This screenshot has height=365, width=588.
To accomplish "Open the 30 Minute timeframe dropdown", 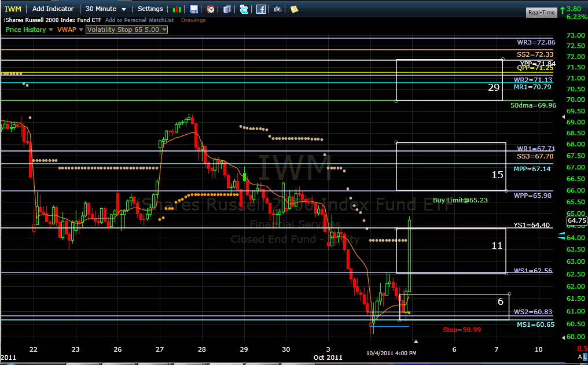I will 106,9.
